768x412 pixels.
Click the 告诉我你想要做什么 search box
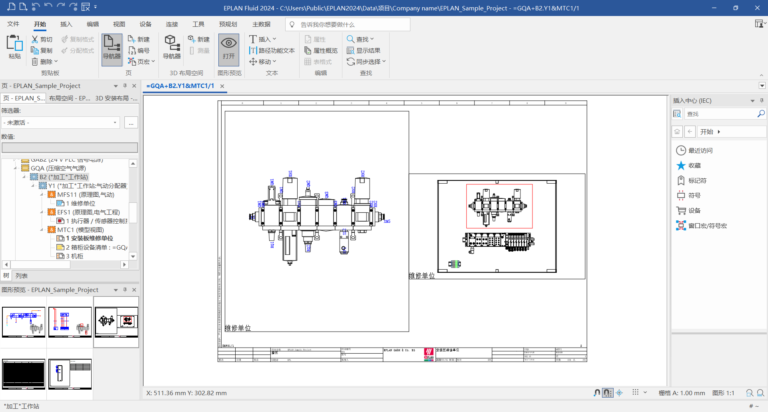pyautogui.click(x=348, y=24)
